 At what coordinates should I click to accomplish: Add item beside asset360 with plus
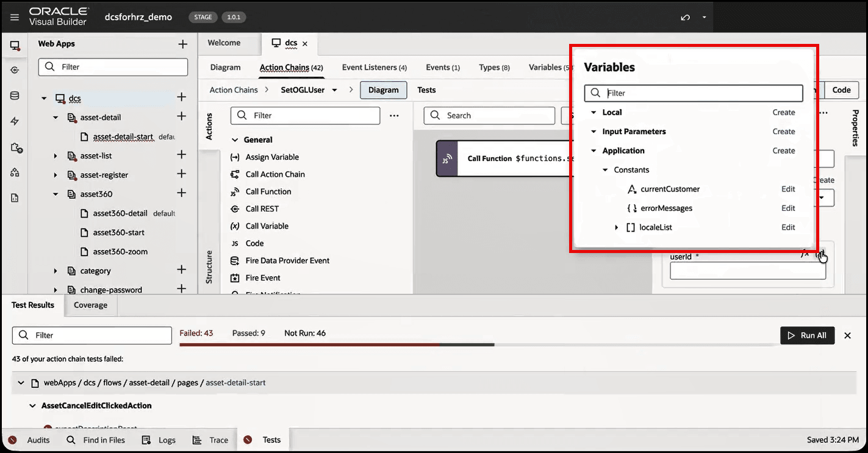pos(181,193)
